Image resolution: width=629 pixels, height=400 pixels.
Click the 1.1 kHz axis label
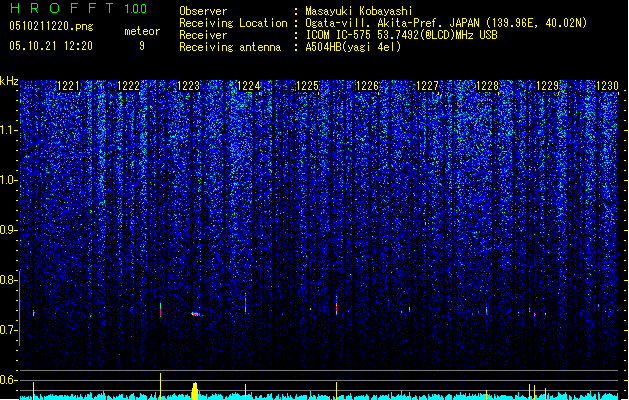[8, 130]
